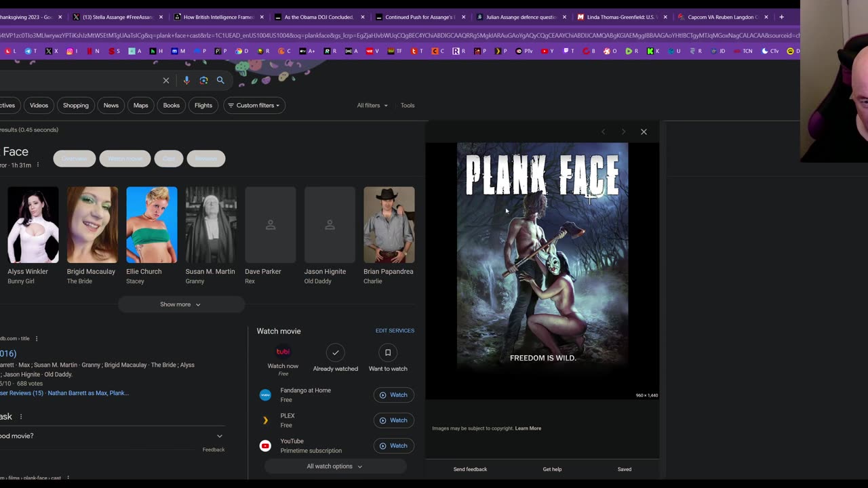Open the Netflix bookmark

[93, 51]
